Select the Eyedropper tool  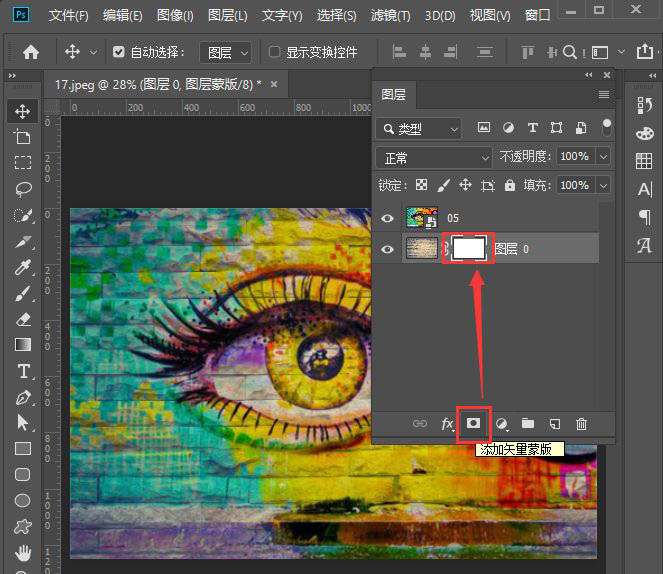(x=22, y=267)
